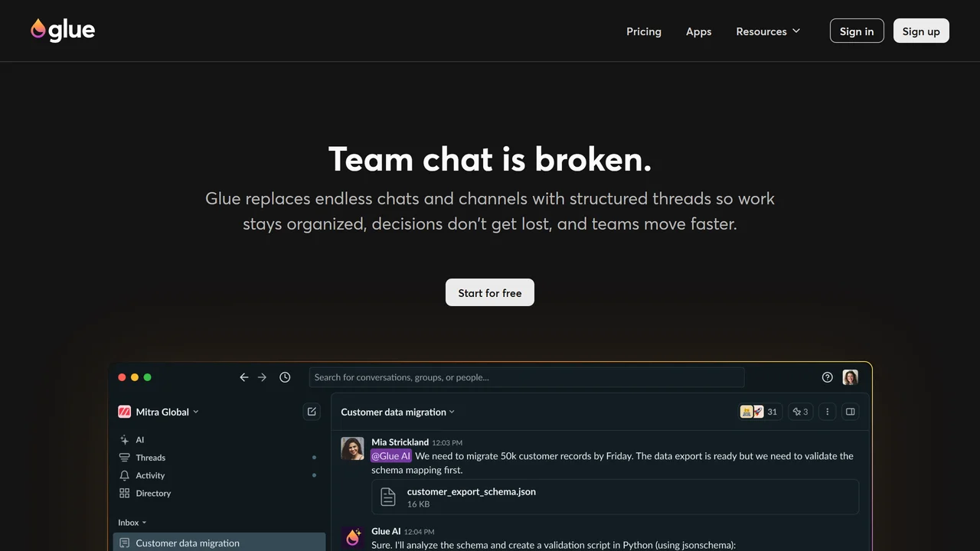Click the Glue AI sender name
Screen dimensions: 980x551
(x=386, y=531)
